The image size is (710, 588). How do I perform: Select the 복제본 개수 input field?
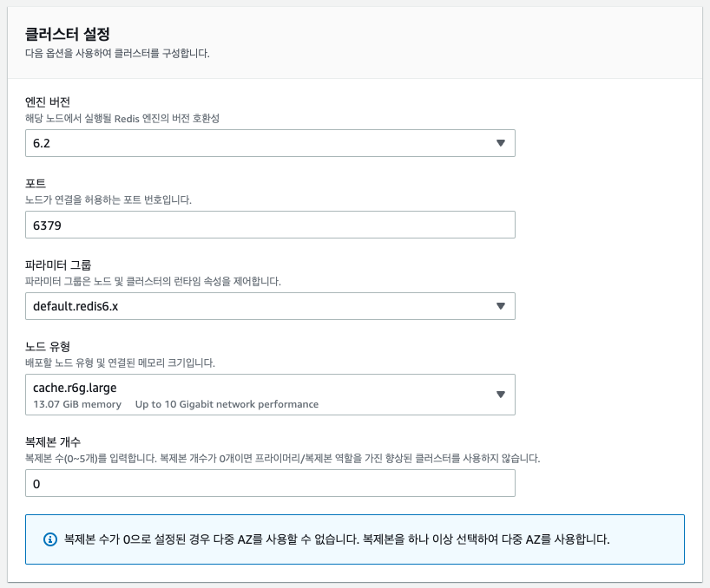click(270, 483)
